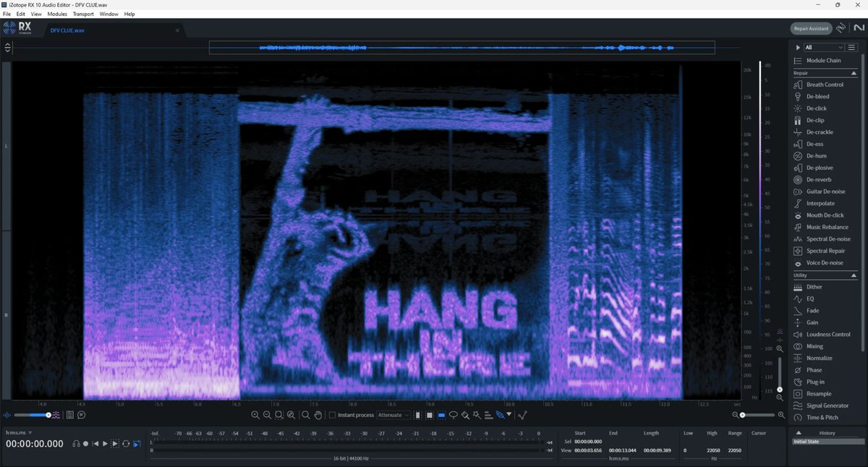Adjust the waveform/spectrogram opacity slider
This screenshot has height=467, width=868.
pyautogui.click(x=48, y=415)
